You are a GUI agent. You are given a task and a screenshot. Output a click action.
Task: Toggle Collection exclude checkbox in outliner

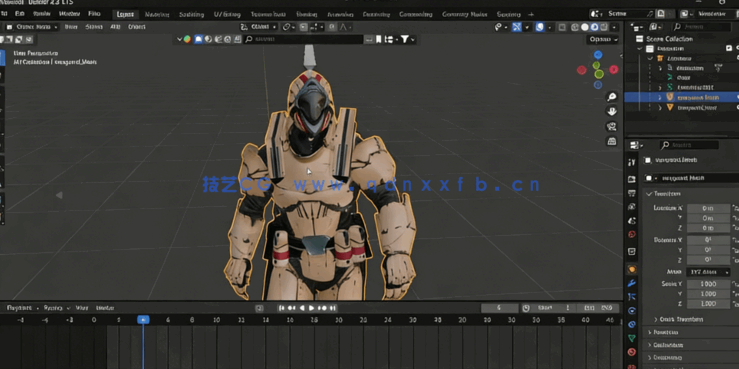tap(729, 48)
